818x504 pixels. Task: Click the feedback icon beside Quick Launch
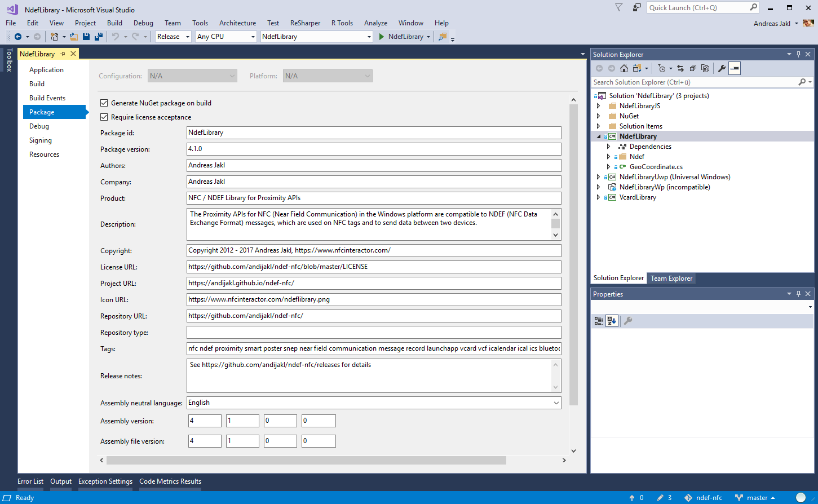click(637, 8)
